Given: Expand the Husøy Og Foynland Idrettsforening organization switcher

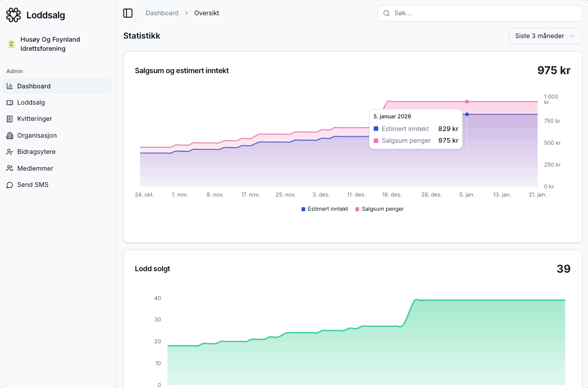Looking at the screenshot, I should (x=50, y=44).
